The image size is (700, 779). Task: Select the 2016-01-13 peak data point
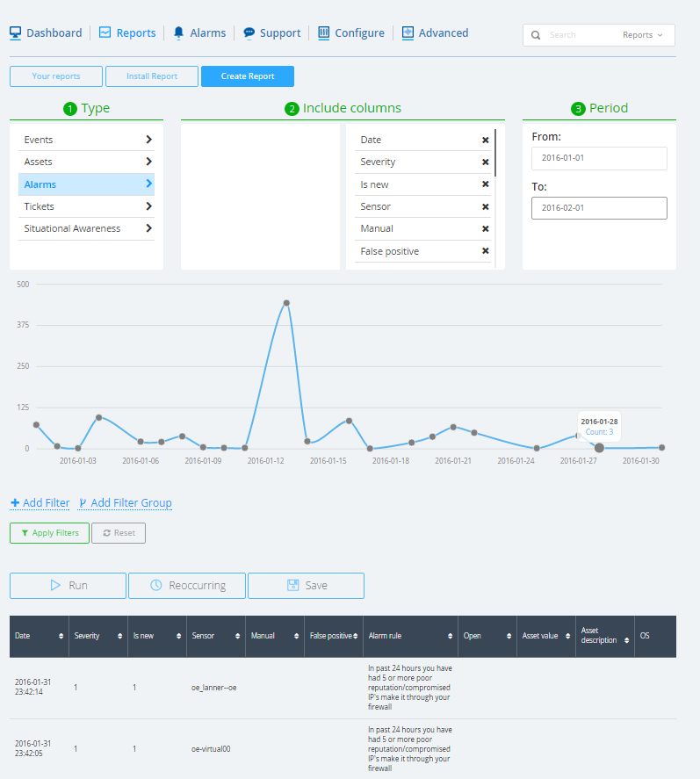click(x=286, y=303)
